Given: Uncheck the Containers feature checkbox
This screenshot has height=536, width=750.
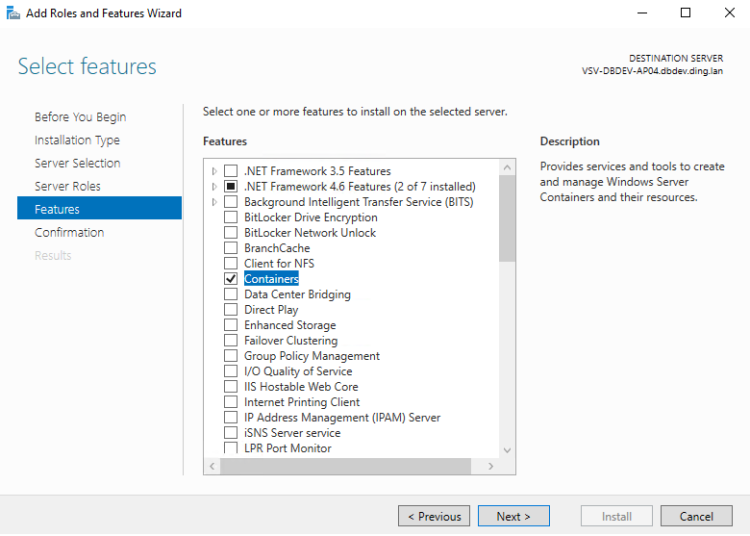Looking at the screenshot, I should (231, 279).
